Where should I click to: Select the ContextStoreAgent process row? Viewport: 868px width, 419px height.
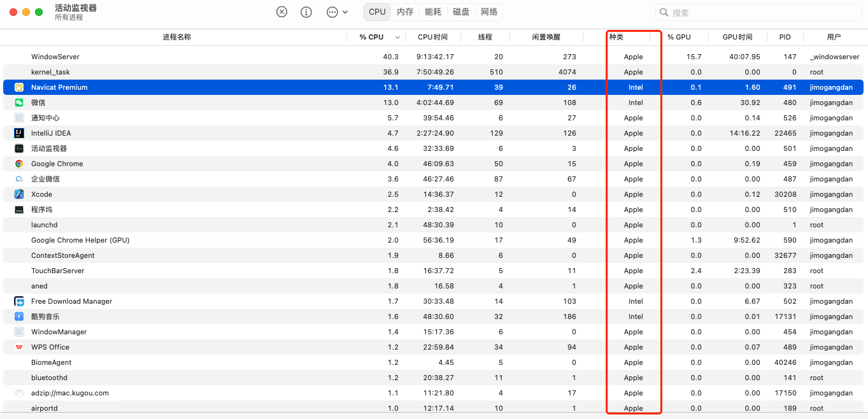click(x=434, y=255)
